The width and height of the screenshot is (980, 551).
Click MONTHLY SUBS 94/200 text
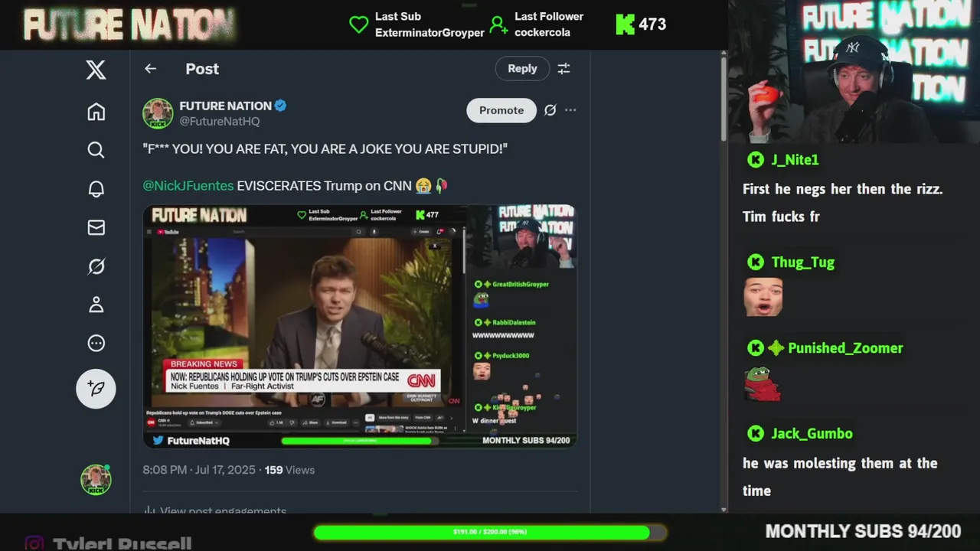pyautogui.click(x=863, y=532)
